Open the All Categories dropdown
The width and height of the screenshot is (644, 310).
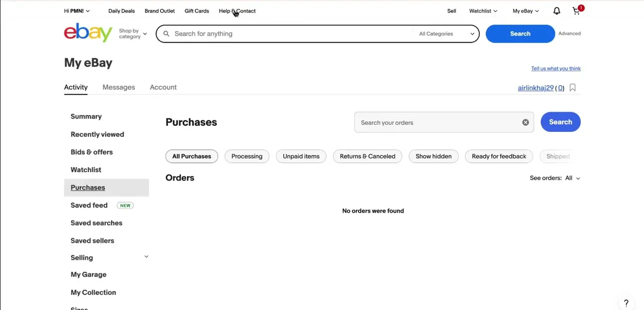(446, 34)
